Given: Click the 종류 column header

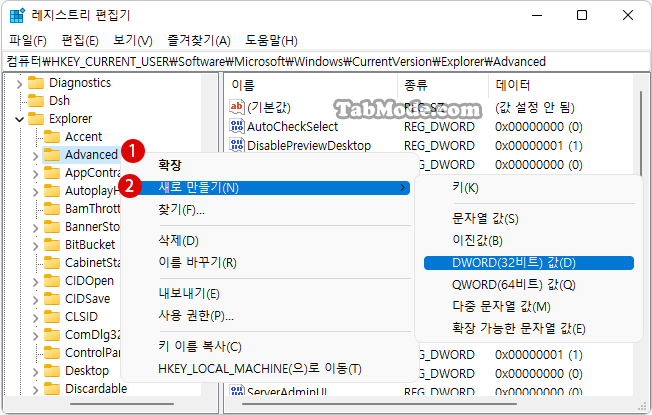Looking at the screenshot, I should (x=443, y=86).
